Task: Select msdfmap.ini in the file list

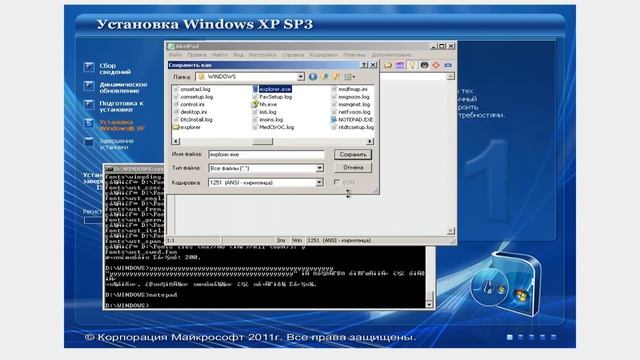Action: pyautogui.click(x=353, y=89)
